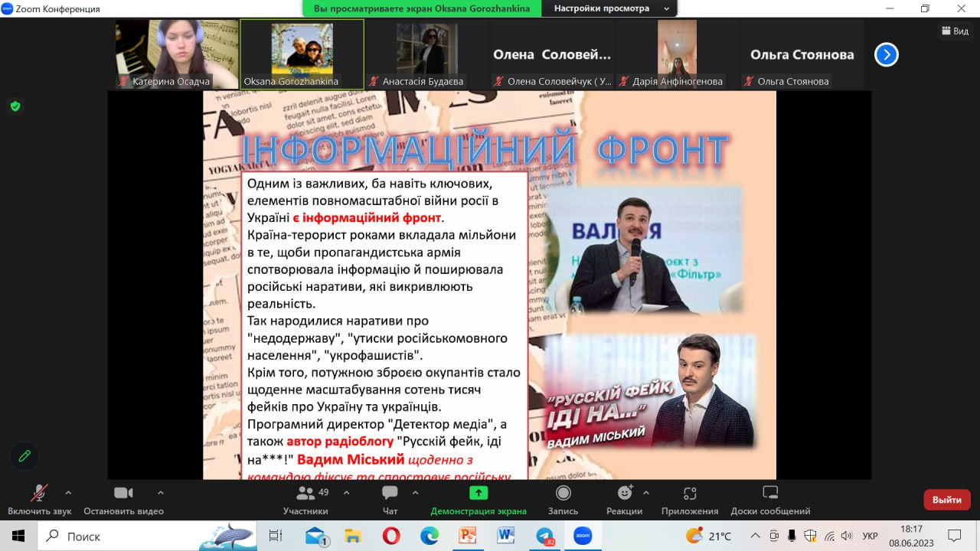Show next participants with blue arrow

point(886,54)
